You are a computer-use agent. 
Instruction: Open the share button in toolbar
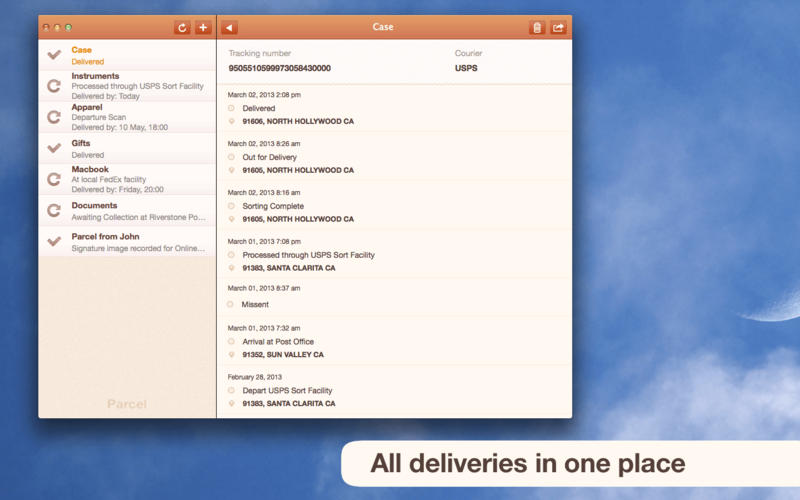[x=558, y=28]
